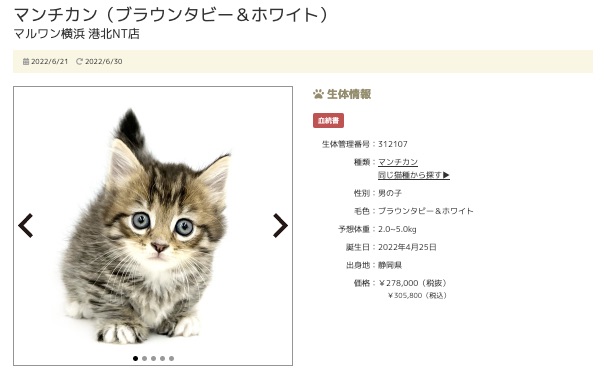This screenshot has width=604, height=372.
Task: Click the paw icon beside 生体情報
Action: (x=318, y=94)
